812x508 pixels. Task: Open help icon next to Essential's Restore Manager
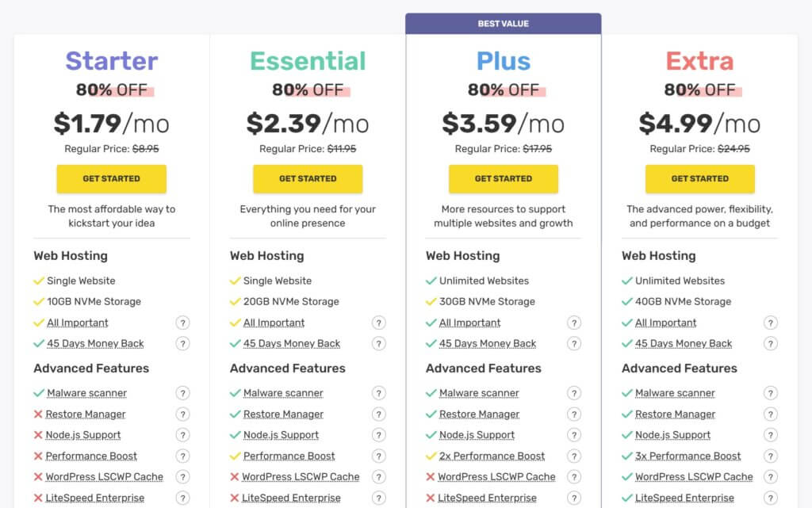tap(378, 414)
